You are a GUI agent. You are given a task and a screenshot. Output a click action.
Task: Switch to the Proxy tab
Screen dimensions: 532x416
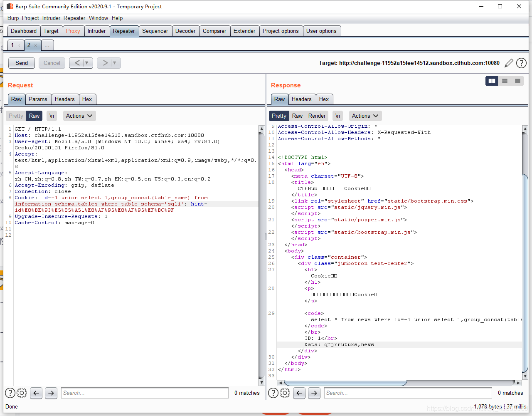click(73, 31)
